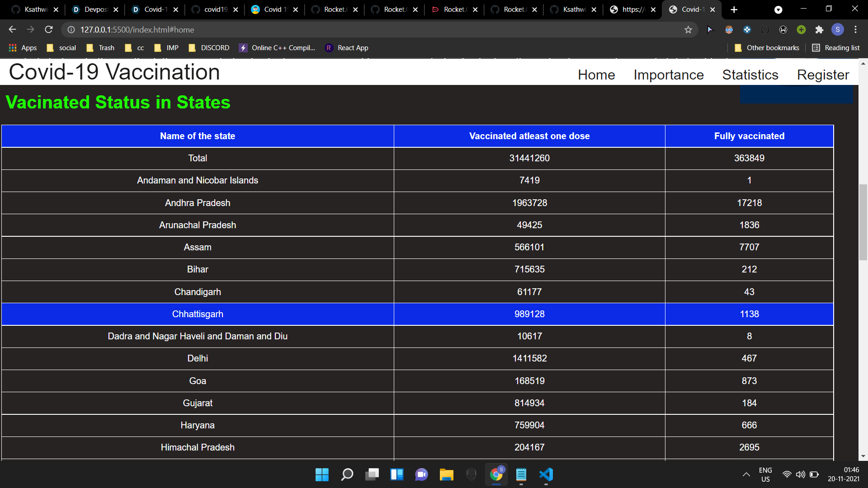Click the address bar URL field
Image resolution: width=868 pixels, height=488 pixels.
362,30
